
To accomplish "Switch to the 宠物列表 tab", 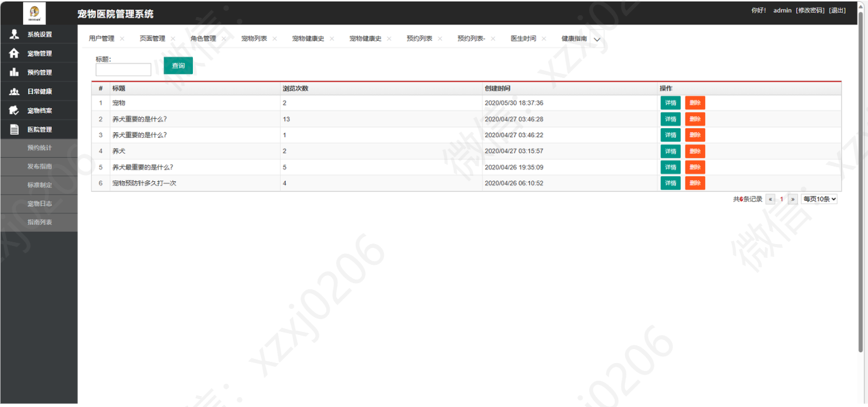I will (254, 38).
